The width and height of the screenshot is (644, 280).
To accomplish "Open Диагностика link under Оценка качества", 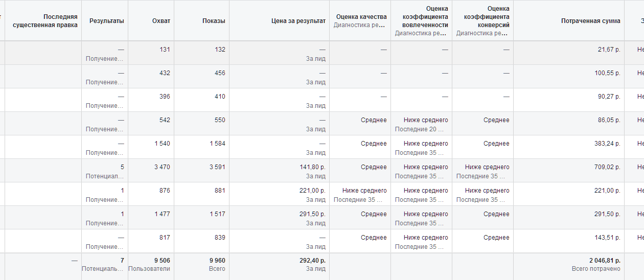I will pos(360,25).
